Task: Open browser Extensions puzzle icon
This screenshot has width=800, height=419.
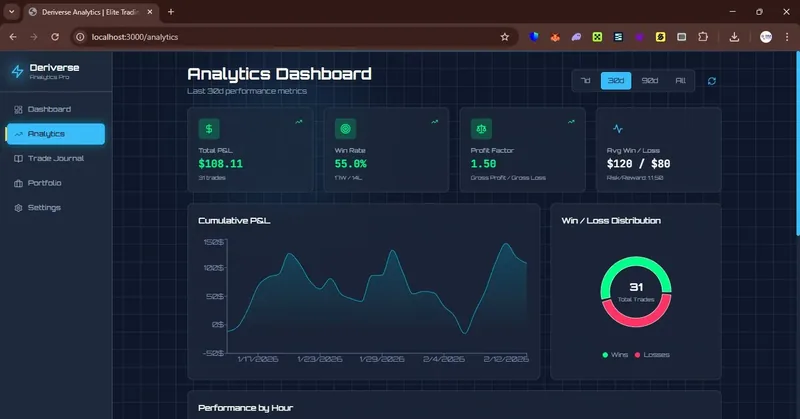Action: [x=703, y=37]
